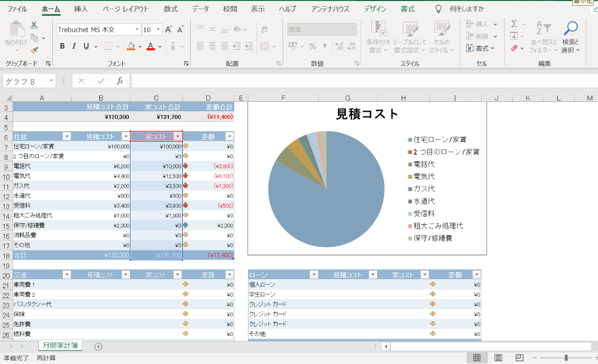Open the font name dropdown
Viewport: 598px width, 364px height.
(x=137, y=30)
